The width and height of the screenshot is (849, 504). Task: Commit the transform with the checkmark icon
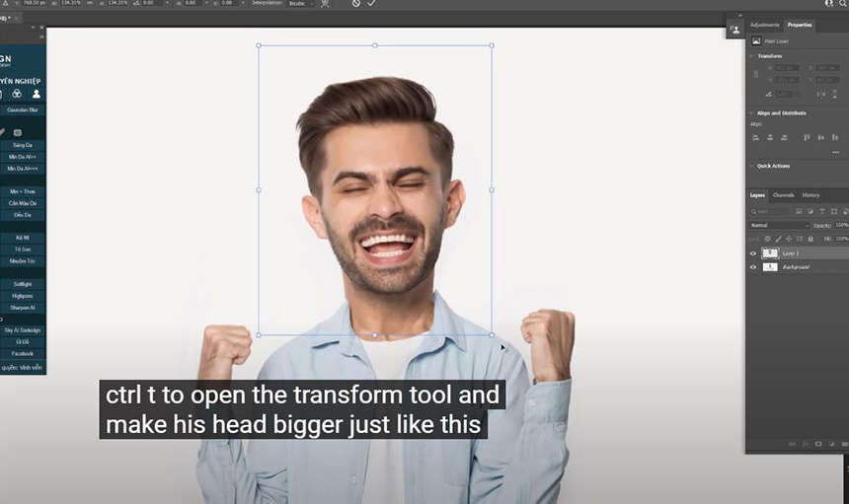coord(372,4)
